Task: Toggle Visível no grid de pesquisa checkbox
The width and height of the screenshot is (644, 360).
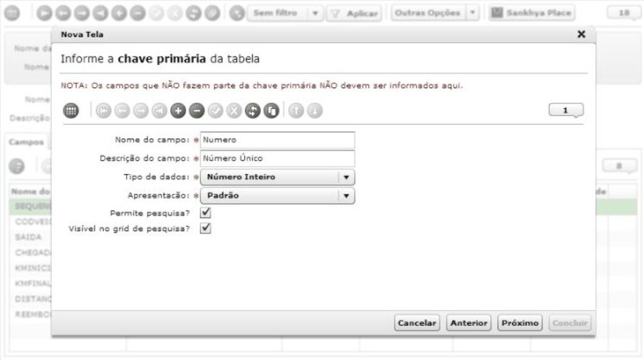Action: 206,228
